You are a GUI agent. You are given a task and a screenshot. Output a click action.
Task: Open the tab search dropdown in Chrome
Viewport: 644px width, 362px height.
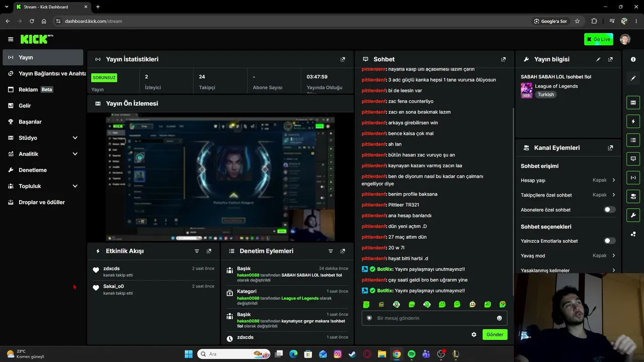[7, 7]
